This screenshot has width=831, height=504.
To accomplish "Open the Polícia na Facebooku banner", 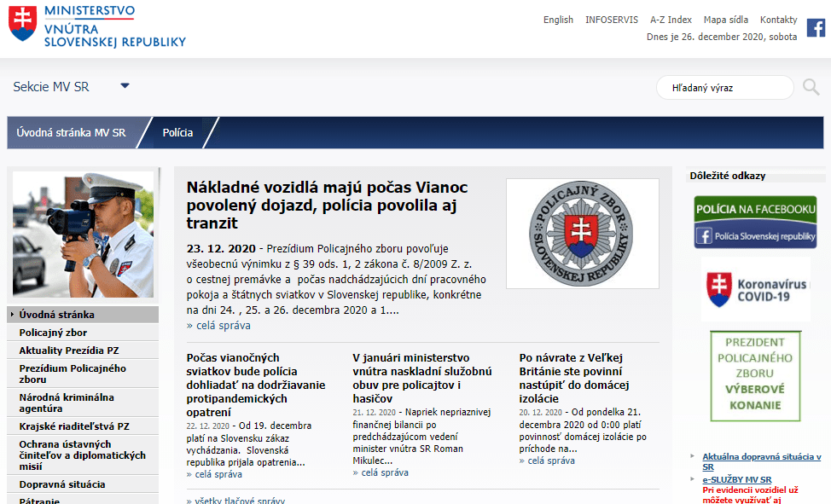I will (755, 222).
